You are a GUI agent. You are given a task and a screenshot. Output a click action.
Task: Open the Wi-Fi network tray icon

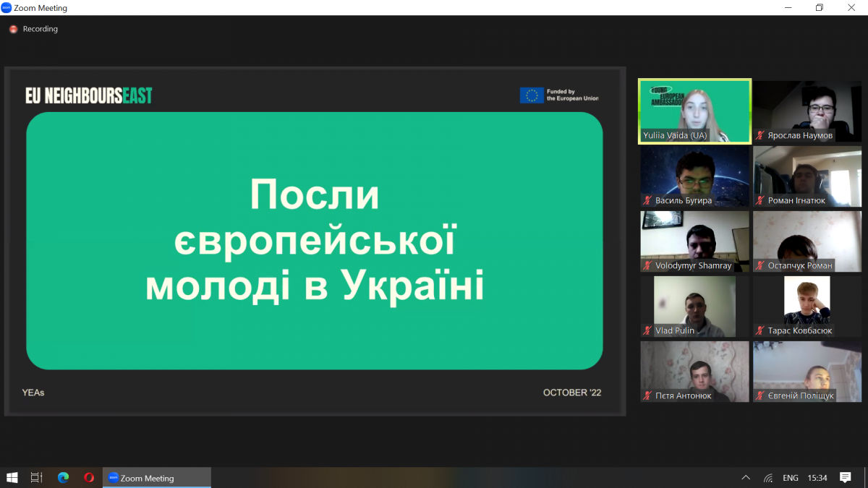point(768,478)
